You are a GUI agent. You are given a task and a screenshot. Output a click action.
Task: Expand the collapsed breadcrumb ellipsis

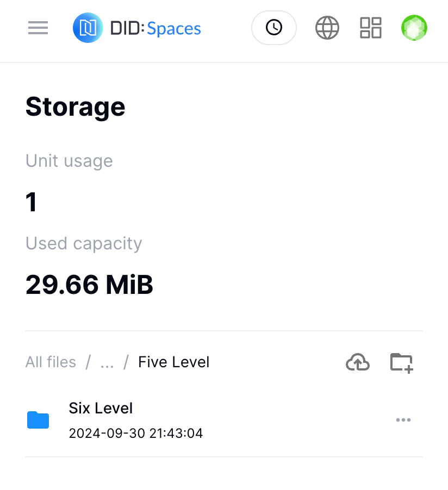pos(107,362)
